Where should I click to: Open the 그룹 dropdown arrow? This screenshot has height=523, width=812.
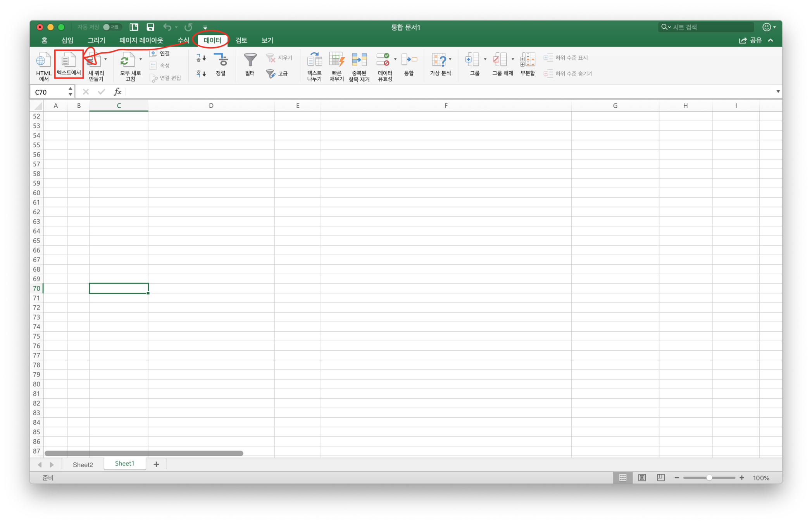[x=485, y=59]
